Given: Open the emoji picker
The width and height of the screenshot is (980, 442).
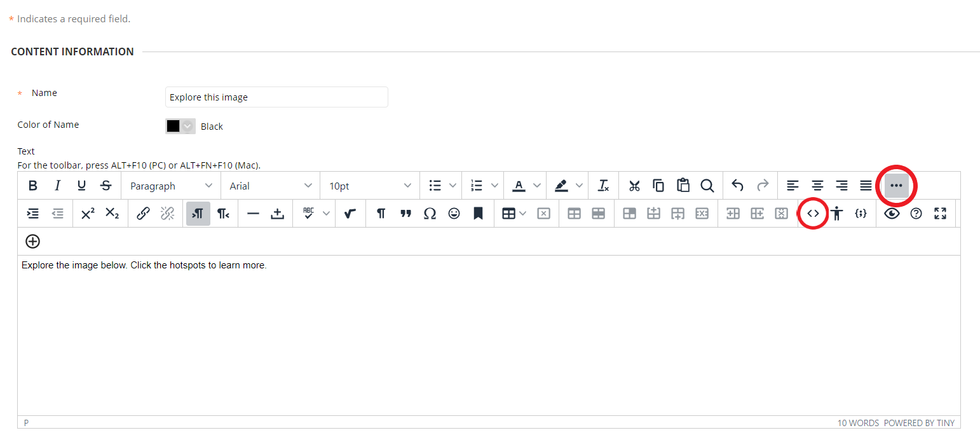Looking at the screenshot, I should tap(454, 214).
